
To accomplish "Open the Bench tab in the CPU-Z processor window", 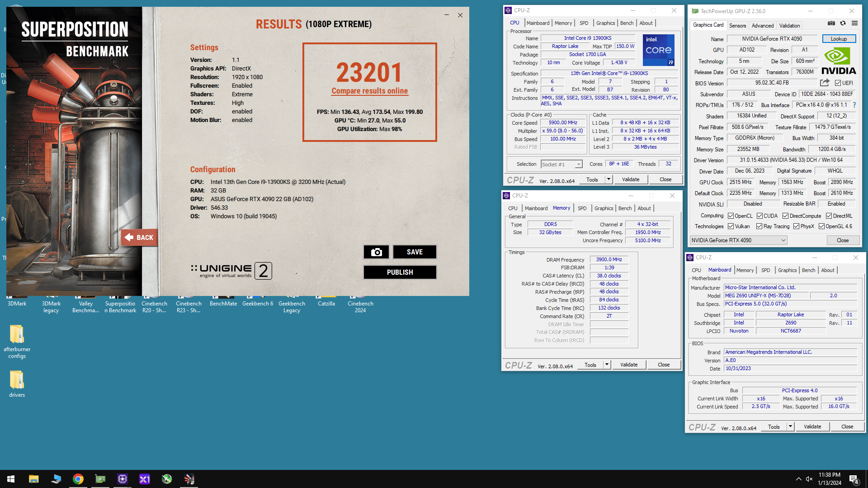I will click(x=627, y=23).
